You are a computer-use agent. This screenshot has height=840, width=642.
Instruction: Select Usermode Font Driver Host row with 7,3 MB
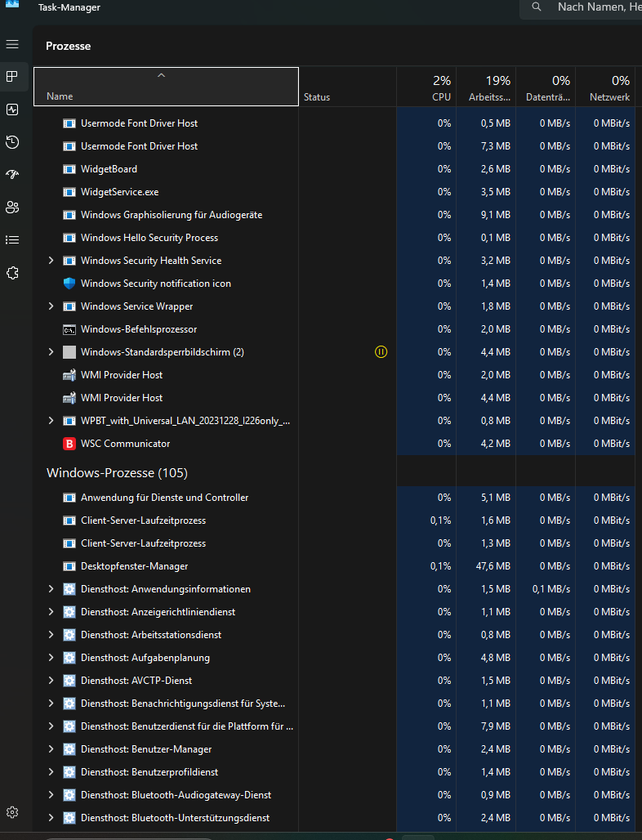(x=334, y=146)
